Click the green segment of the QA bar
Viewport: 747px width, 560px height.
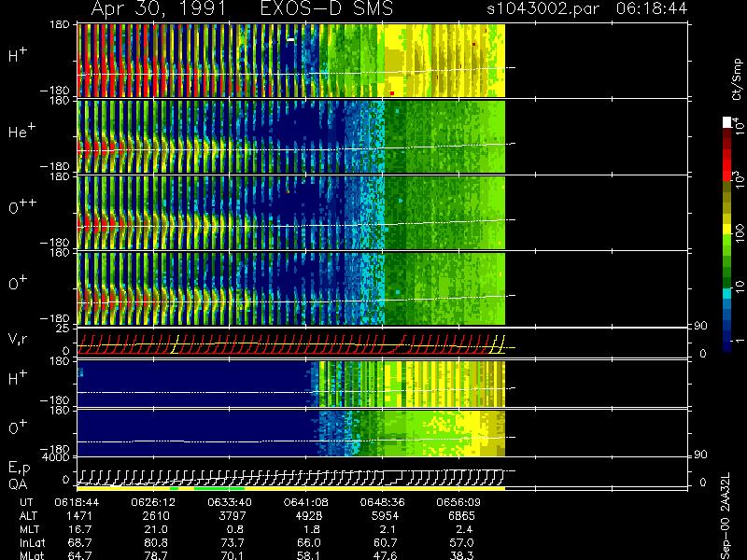219,488
